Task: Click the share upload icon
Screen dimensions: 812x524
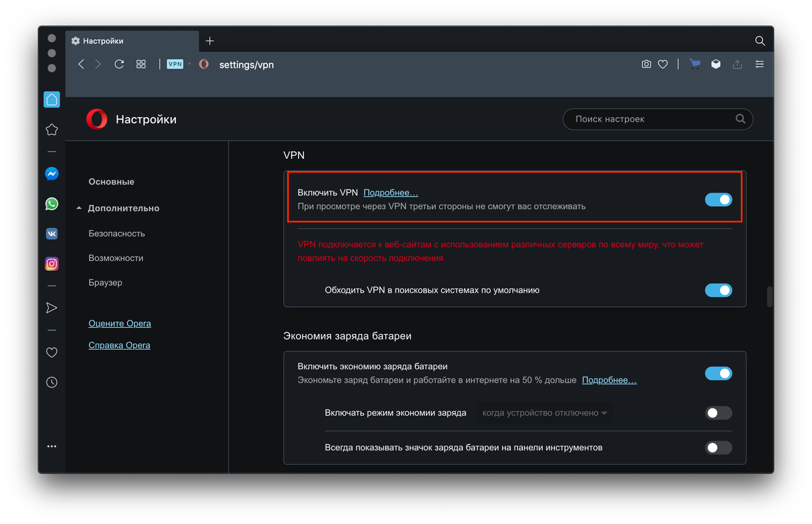Action: [x=738, y=64]
